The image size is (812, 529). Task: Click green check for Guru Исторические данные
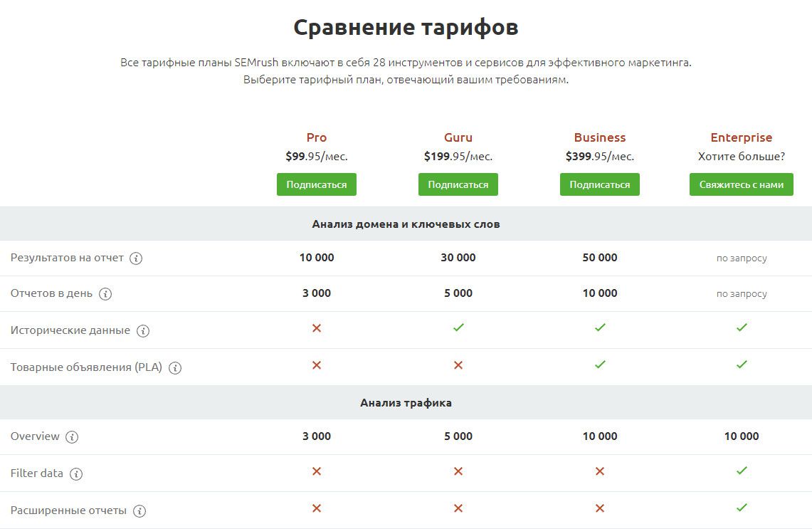458,328
